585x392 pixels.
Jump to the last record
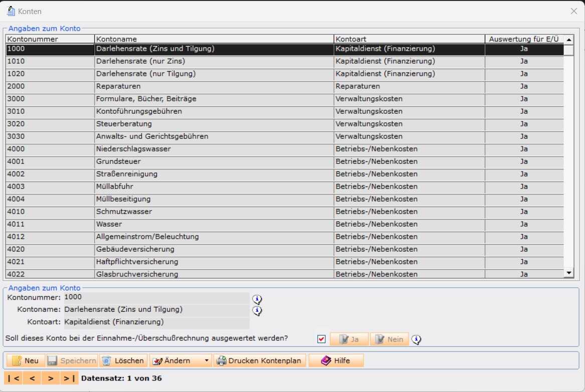(69, 378)
